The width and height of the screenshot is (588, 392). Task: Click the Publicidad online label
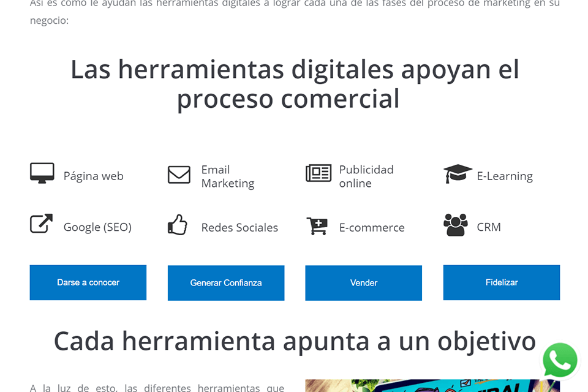tap(366, 176)
